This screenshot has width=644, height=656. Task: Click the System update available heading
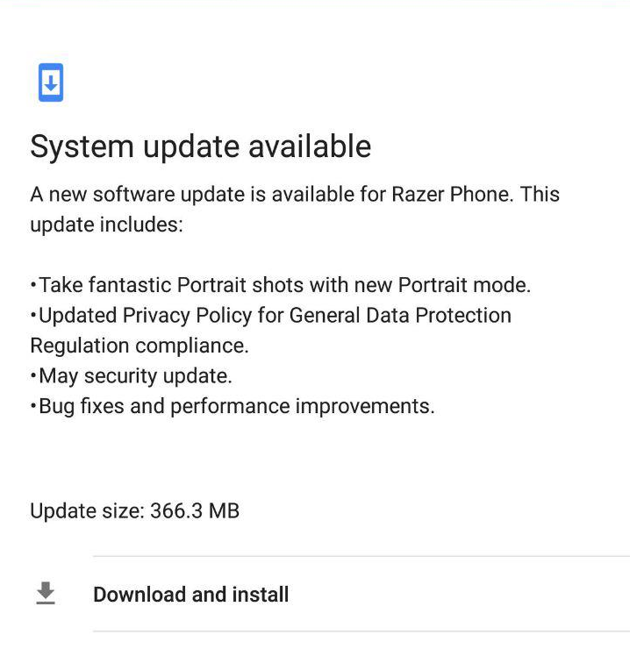(200, 146)
